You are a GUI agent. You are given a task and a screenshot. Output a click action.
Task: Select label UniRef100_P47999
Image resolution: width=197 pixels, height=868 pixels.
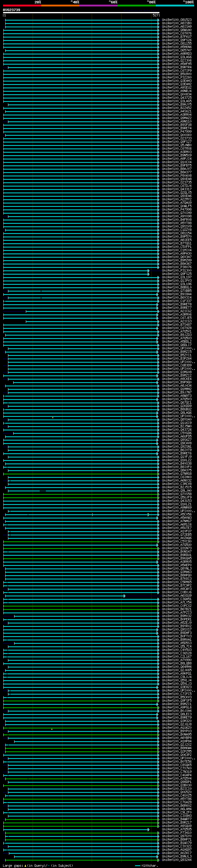click(177, 132)
